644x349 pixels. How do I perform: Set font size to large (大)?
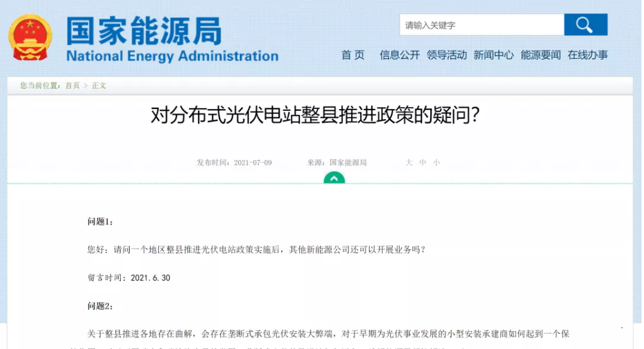coord(409,163)
